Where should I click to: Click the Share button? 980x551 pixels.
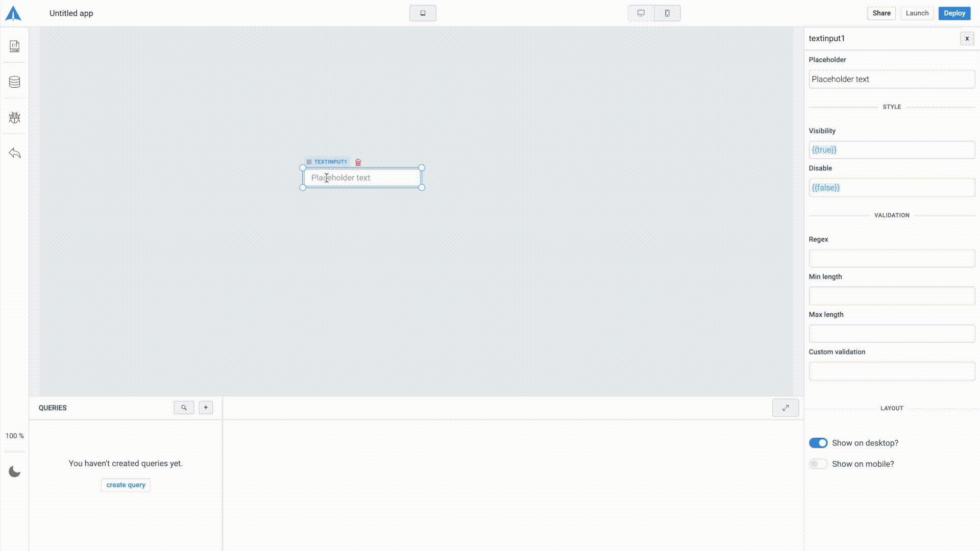click(881, 13)
